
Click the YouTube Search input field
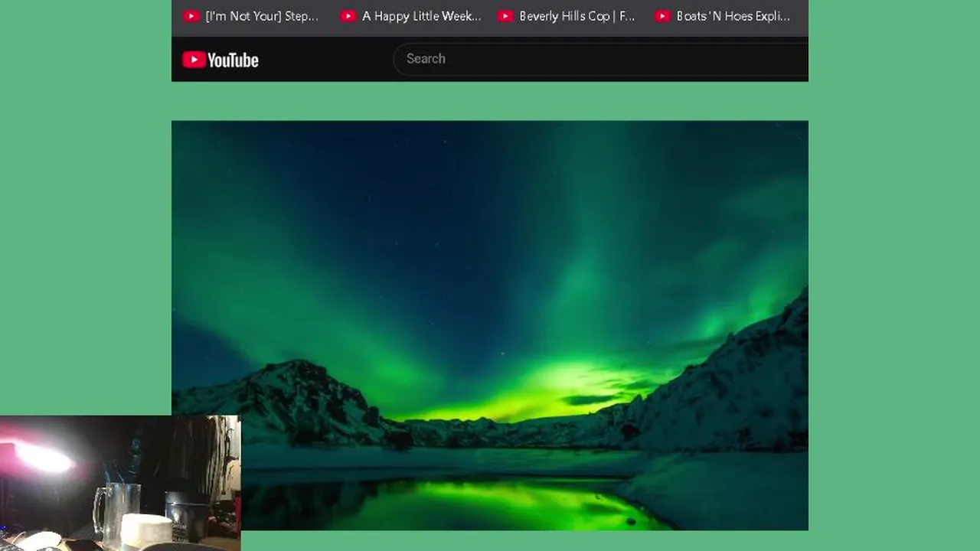click(x=601, y=59)
